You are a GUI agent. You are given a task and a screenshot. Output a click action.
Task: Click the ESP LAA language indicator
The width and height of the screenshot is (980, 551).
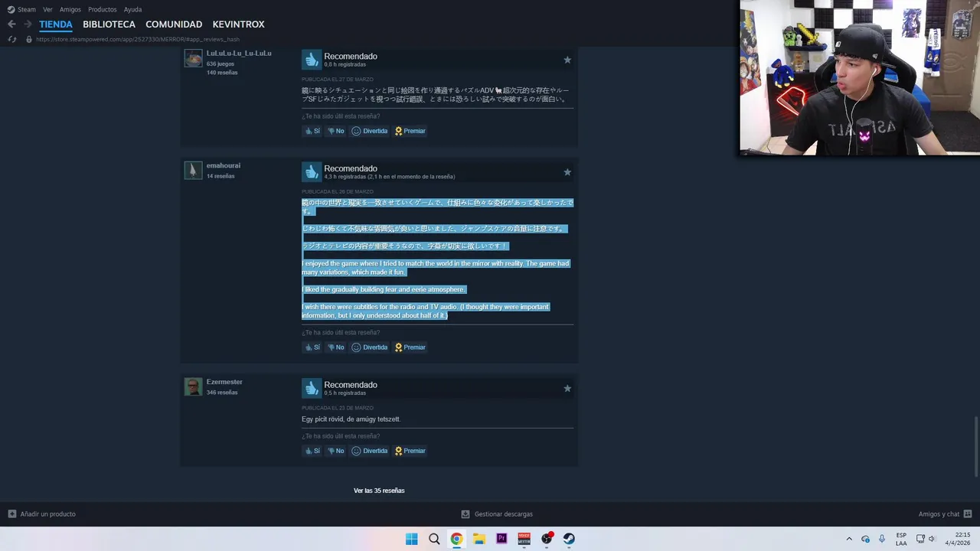tap(901, 539)
